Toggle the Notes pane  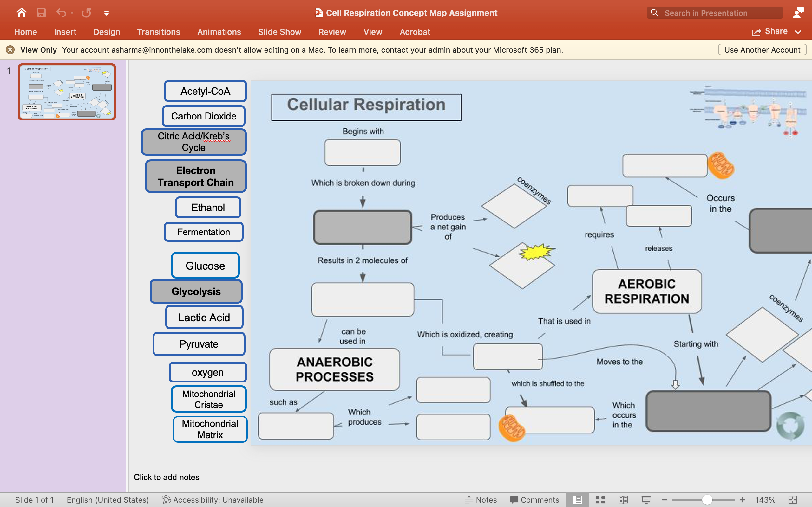(481, 500)
